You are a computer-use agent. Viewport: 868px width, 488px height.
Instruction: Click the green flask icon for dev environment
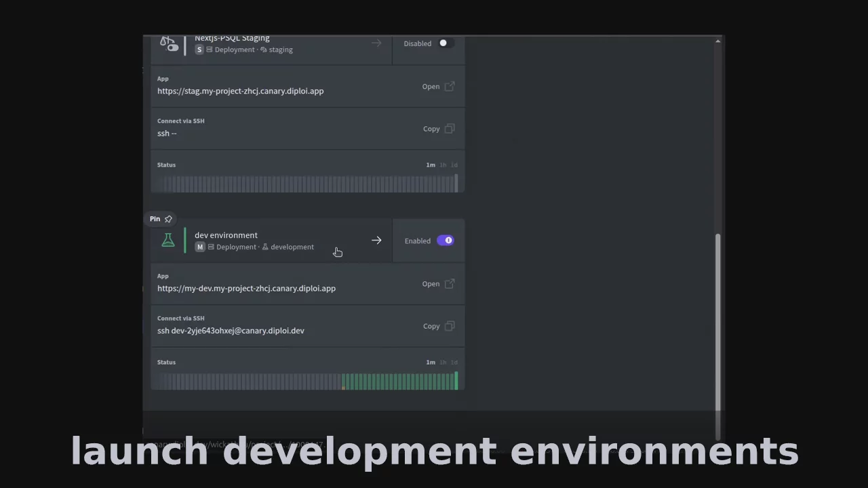168,241
